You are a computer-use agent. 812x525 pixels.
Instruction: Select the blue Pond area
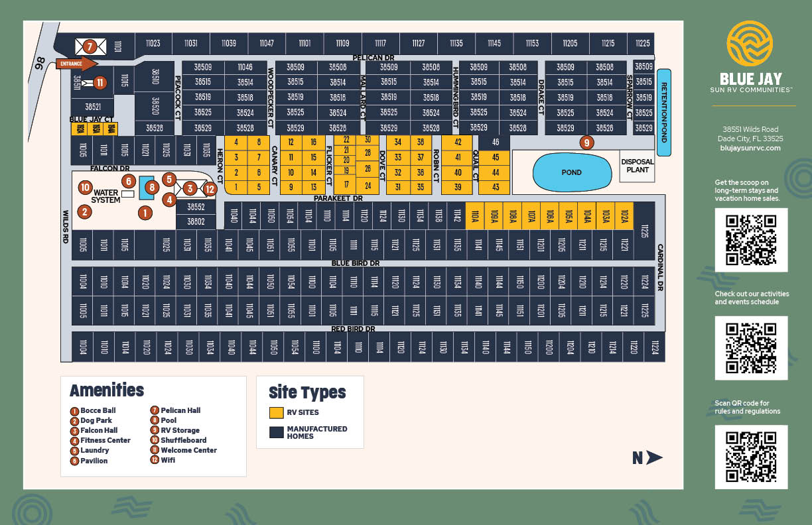[571, 172]
